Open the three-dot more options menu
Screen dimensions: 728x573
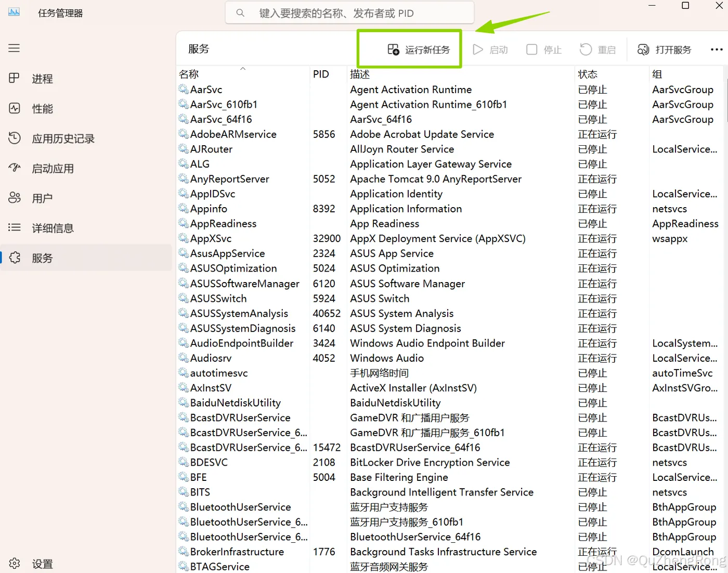pos(717,49)
